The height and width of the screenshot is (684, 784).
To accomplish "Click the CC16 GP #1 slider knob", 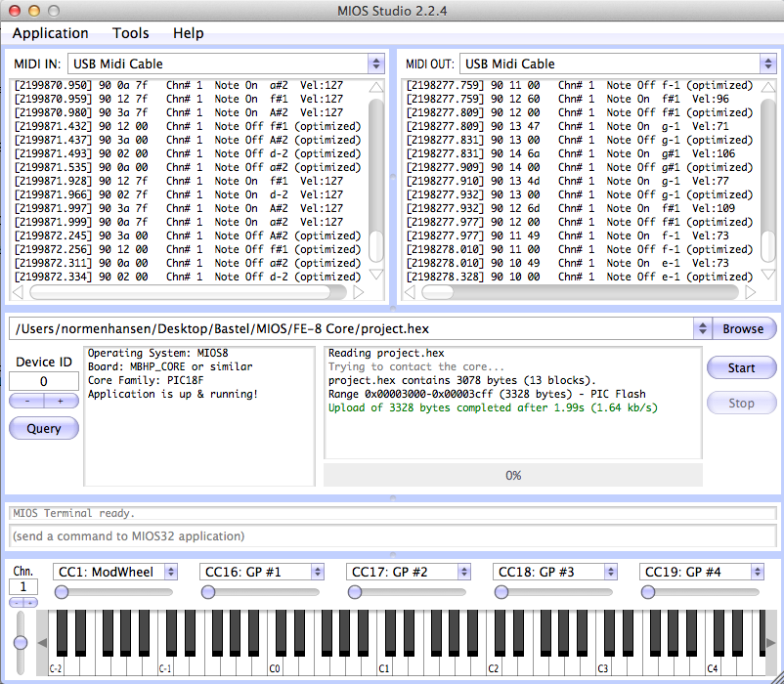I will click(x=208, y=592).
